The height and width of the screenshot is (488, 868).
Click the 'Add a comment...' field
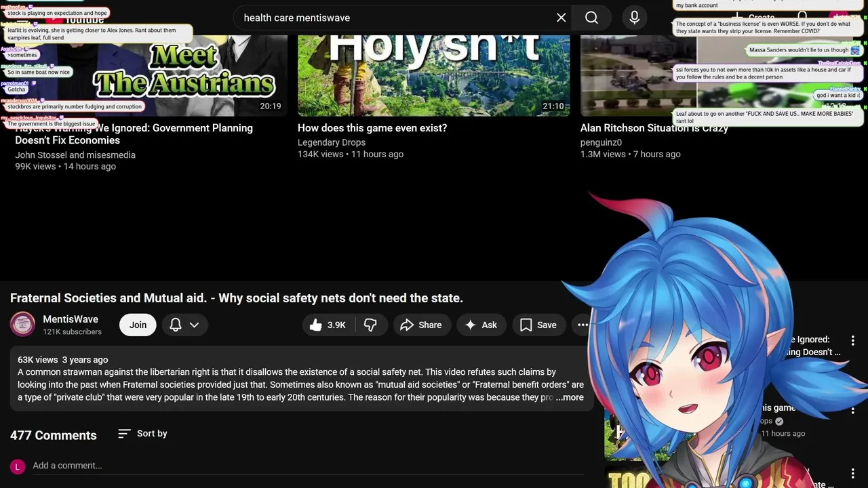(x=308, y=466)
